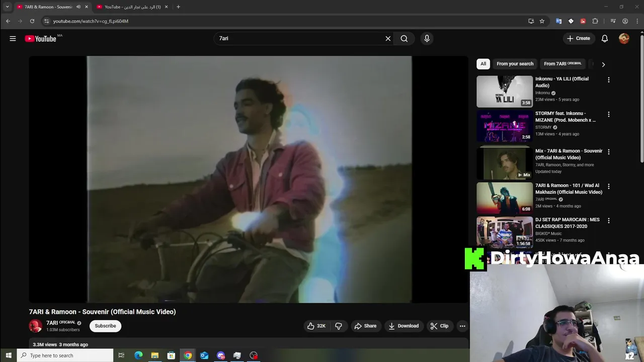Click the video player area
Screen dimensions: 644x362
249,179
